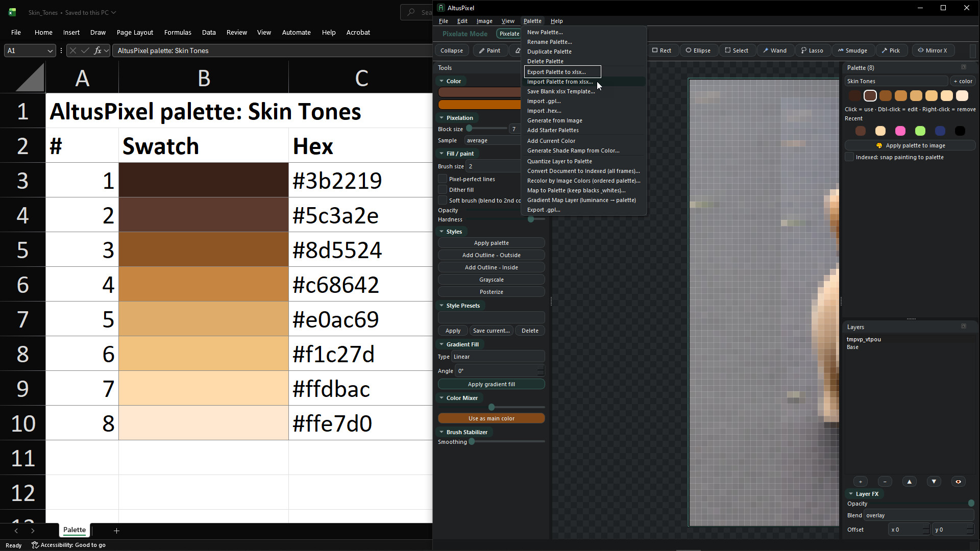The image size is (980, 551).
Task: Click the formula bar confirm checkmark
Action: click(x=85, y=51)
